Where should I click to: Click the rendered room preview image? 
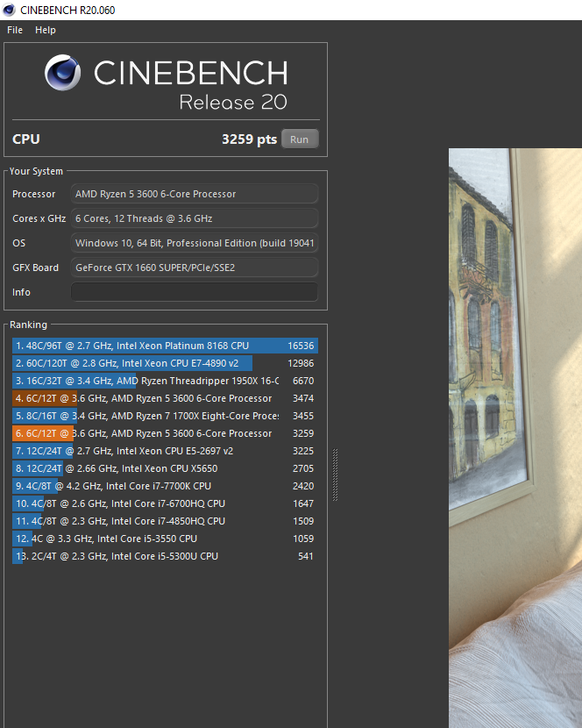[x=515, y=438]
